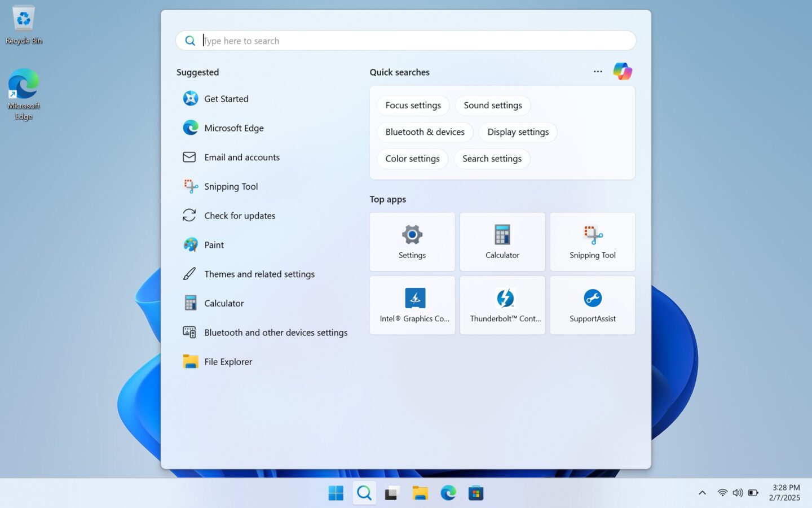
Task: Select Check for updates
Action: click(240, 215)
